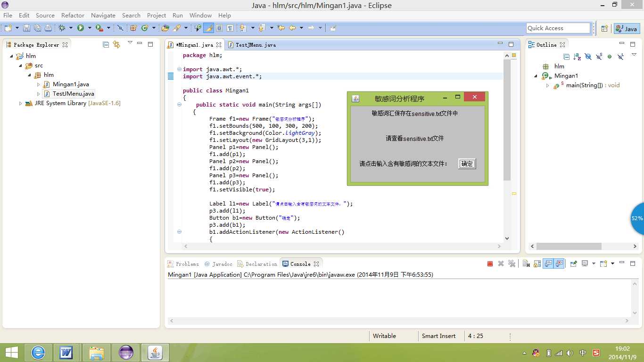
Task: Focus the Quick Access field
Action: click(558, 28)
